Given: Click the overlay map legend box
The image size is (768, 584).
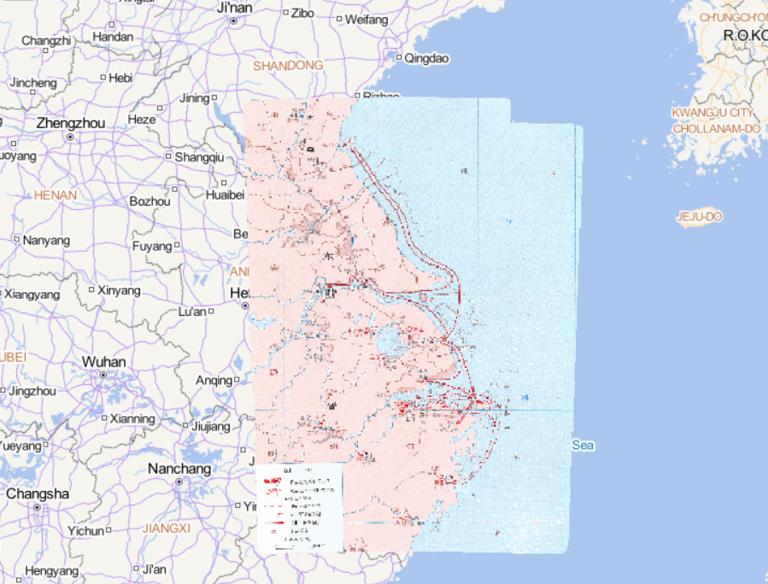Looking at the screenshot, I should (x=300, y=507).
